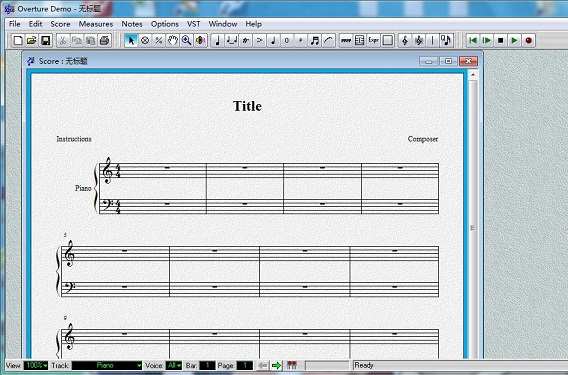Go to next page with green arrow
Viewport: 568px width, 375px height.
pyautogui.click(x=276, y=365)
